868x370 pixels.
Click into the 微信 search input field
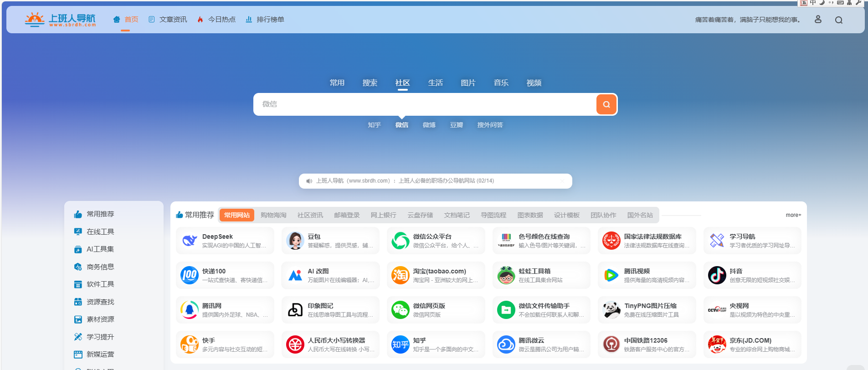[425, 104]
